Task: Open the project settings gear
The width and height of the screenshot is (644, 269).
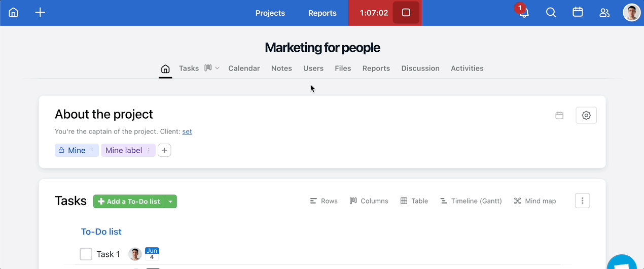Action: [x=586, y=115]
